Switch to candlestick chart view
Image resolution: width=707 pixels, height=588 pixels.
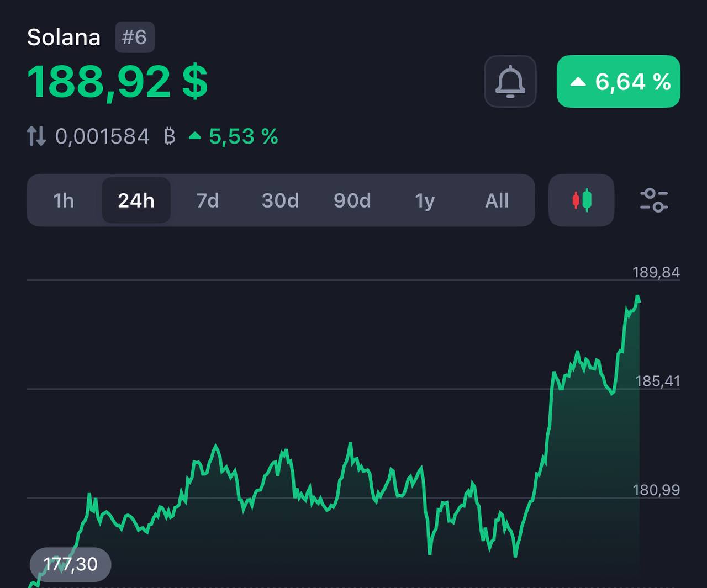click(582, 200)
